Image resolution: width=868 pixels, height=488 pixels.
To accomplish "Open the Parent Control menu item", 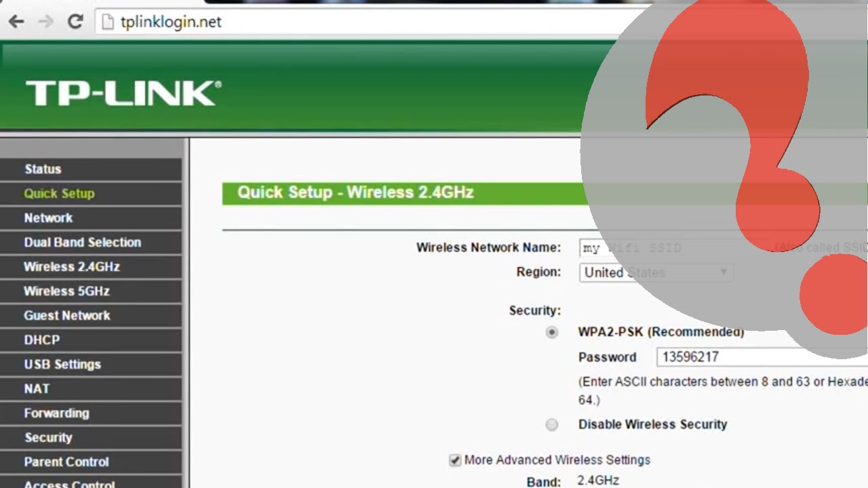I will [91, 462].
